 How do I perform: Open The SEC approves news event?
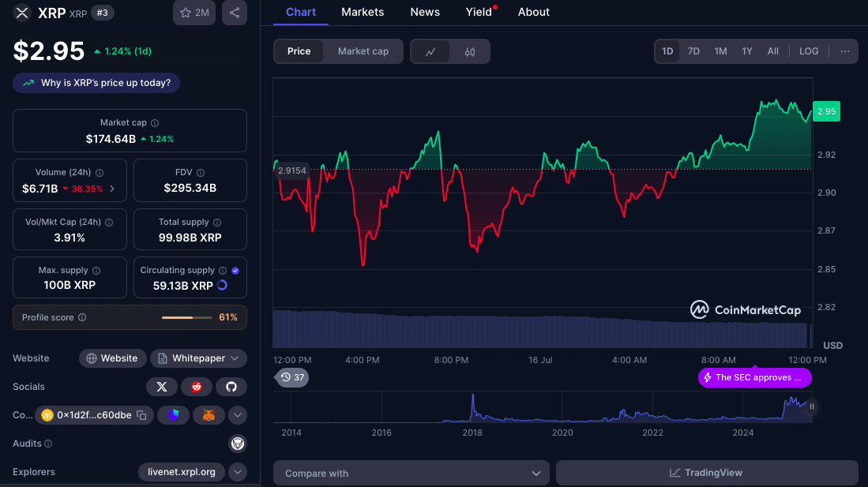(754, 378)
